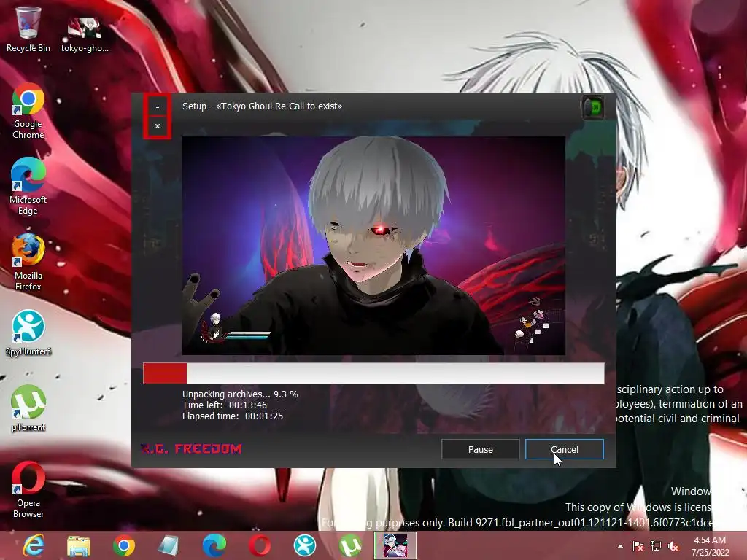Click the red unpacking progress bar
This screenshot has width=747, height=560.
point(373,373)
